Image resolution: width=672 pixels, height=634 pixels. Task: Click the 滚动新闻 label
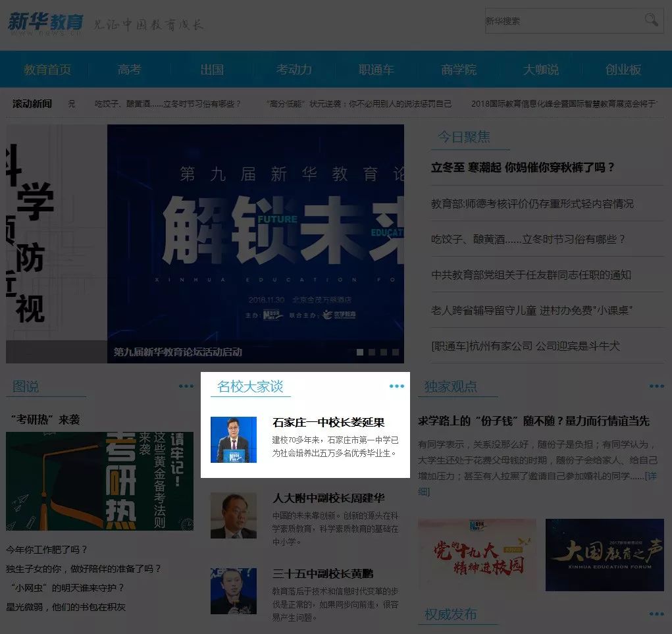coord(32,104)
